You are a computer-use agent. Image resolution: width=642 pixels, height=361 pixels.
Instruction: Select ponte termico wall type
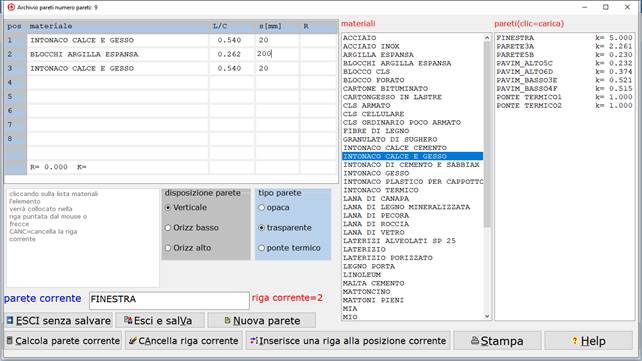pyautogui.click(x=289, y=248)
